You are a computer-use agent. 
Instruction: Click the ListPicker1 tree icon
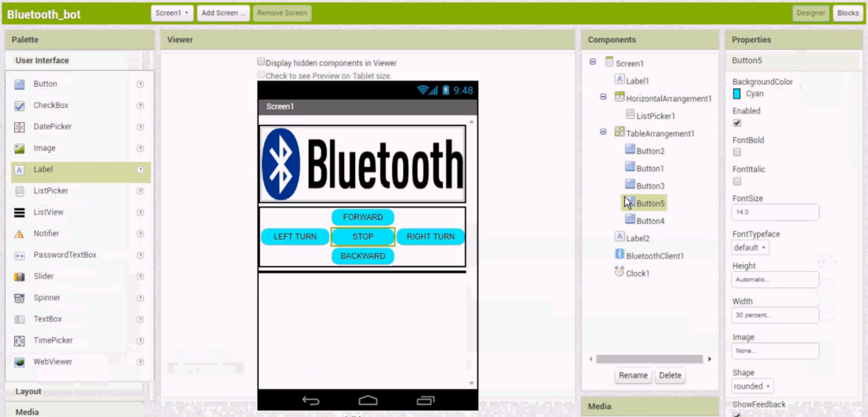click(x=630, y=114)
